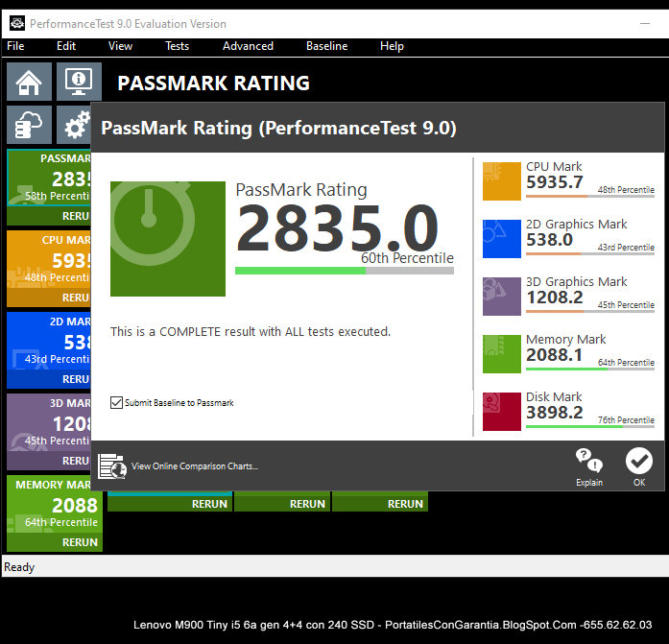Select the green Memory Mark icon

(502, 354)
